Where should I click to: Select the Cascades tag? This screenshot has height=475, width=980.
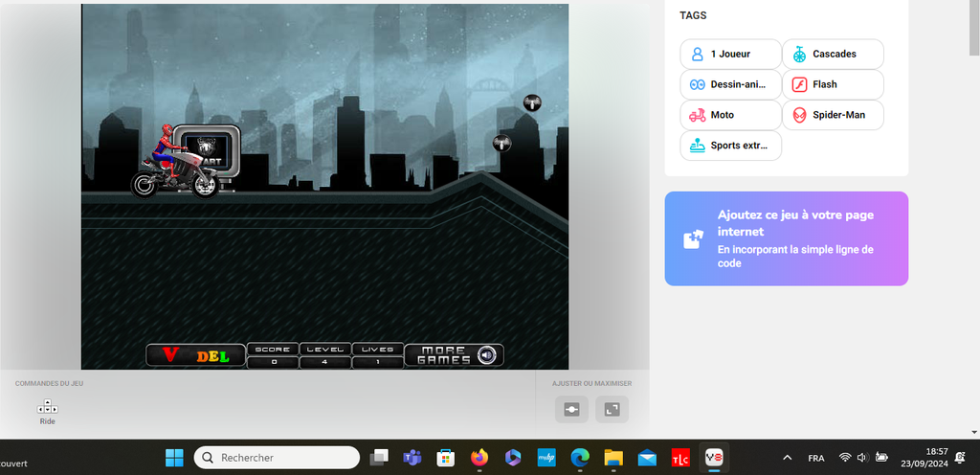click(833, 55)
